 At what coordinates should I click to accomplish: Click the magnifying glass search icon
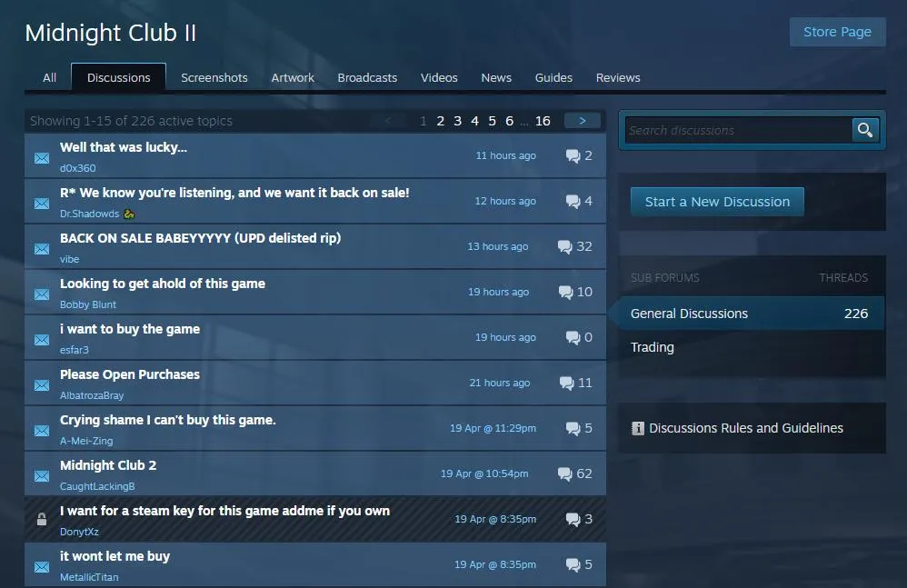(x=865, y=130)
